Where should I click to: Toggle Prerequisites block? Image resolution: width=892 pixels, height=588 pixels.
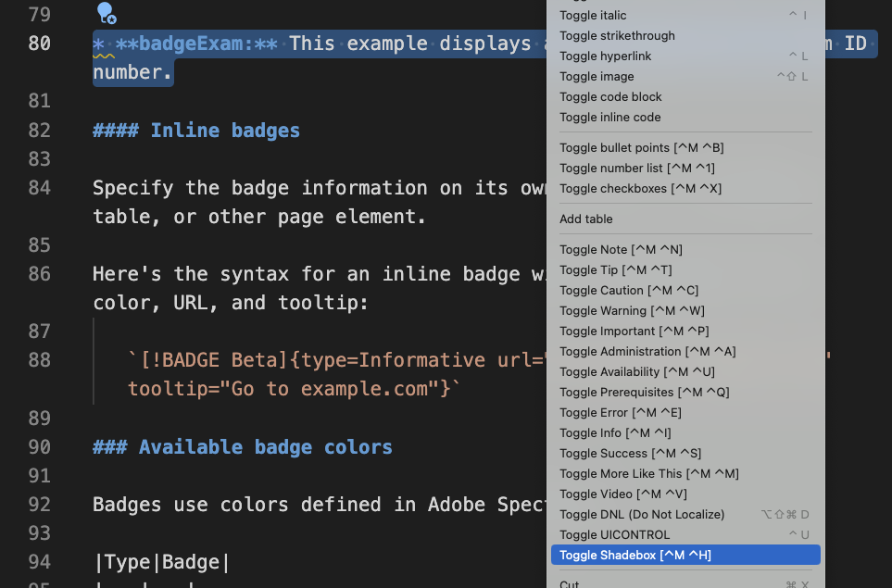coord(643,392)
